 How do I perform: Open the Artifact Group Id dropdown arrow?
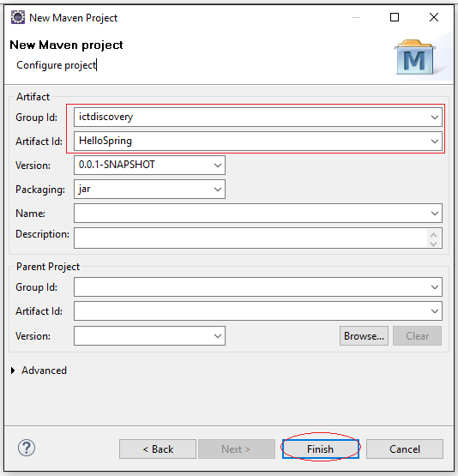435,117
